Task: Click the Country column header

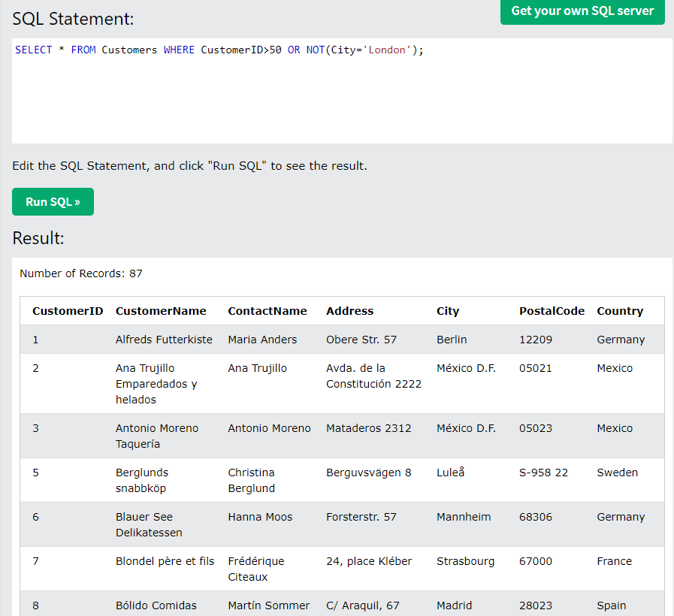Action: tap(620, 311)
